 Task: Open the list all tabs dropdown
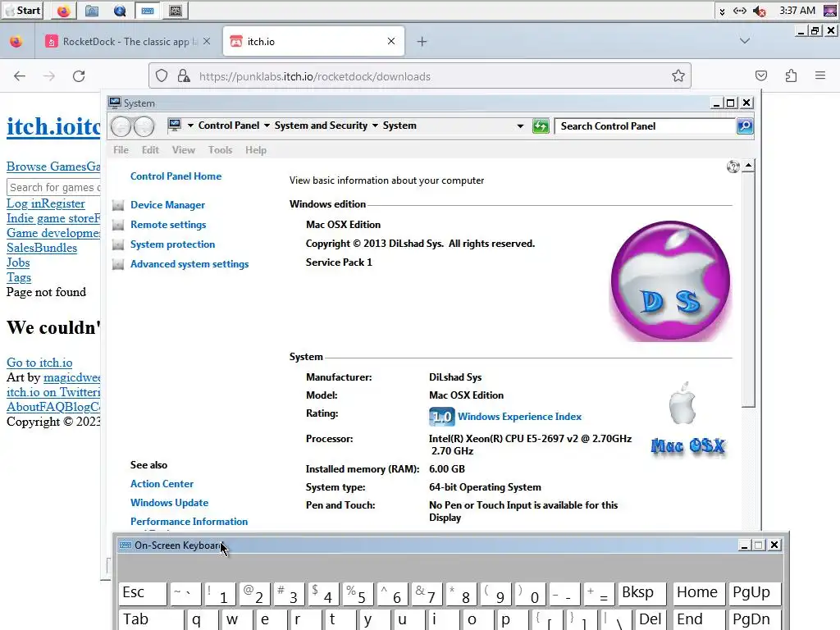(x=745, y=41)
